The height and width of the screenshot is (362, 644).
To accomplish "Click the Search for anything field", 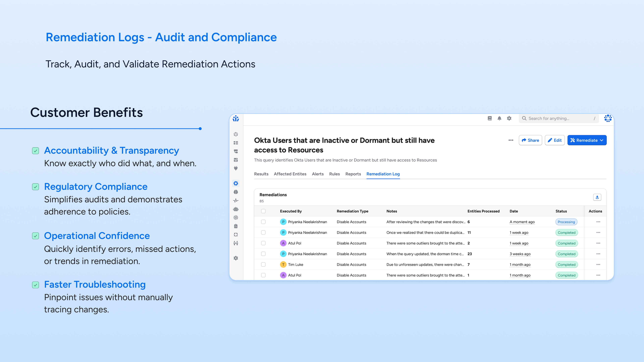I will (559, 118).
